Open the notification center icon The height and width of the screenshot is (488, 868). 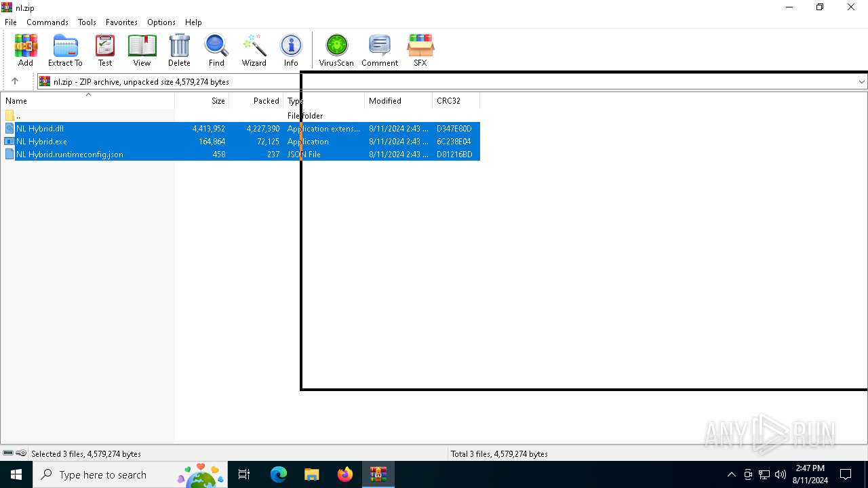(x=846, y=474)
